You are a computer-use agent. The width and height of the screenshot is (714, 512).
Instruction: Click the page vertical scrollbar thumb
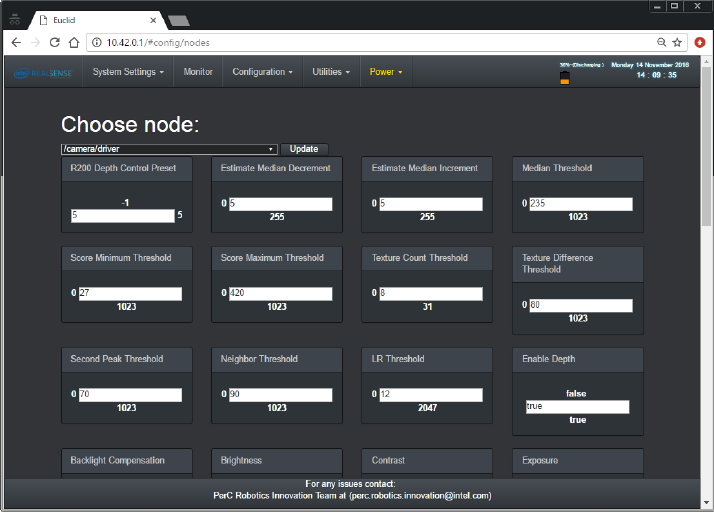tap(706, 146)
